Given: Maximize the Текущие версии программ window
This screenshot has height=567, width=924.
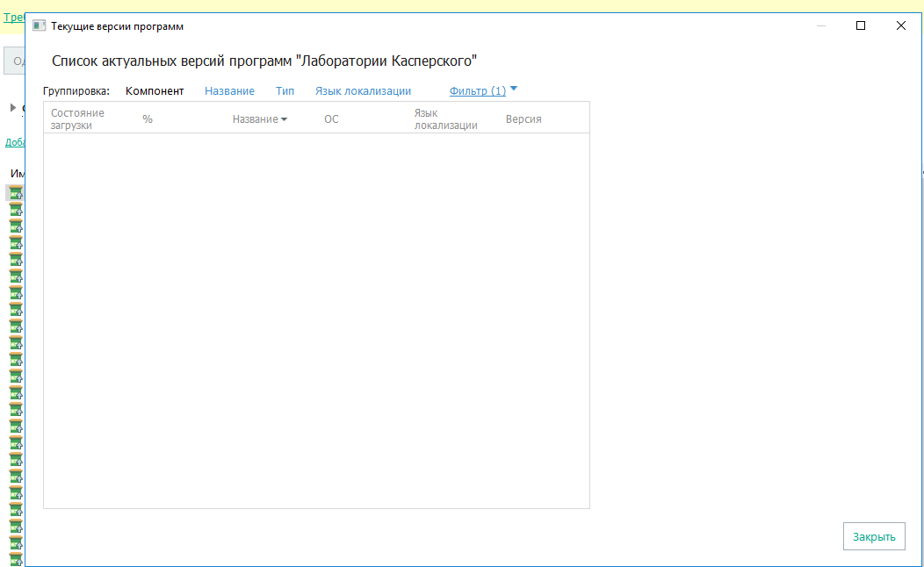Looking at the screenshot, I should pyautogui.click(x=861, y=26).
